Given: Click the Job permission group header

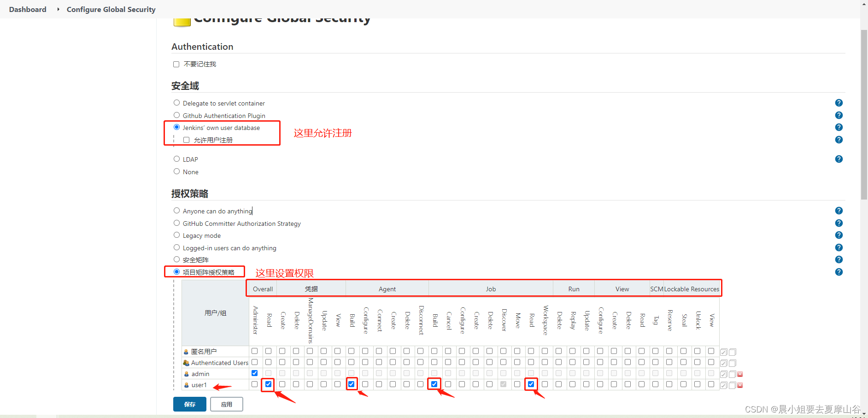Looking at the screenshot, I should (491, 289).
